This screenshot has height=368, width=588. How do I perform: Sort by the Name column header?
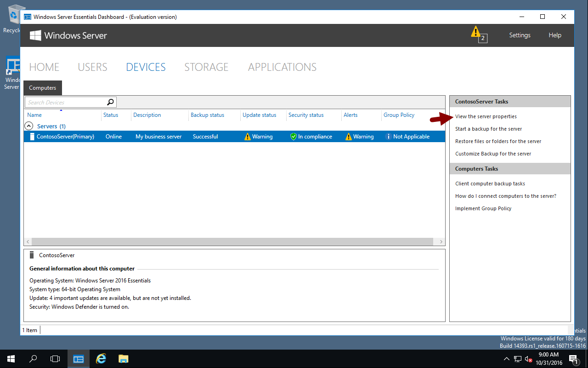[34, 115]
